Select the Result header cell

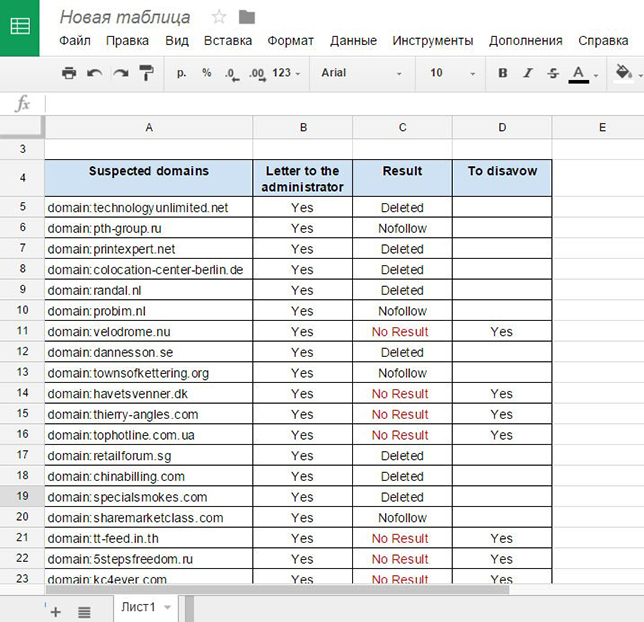(402, 178)
